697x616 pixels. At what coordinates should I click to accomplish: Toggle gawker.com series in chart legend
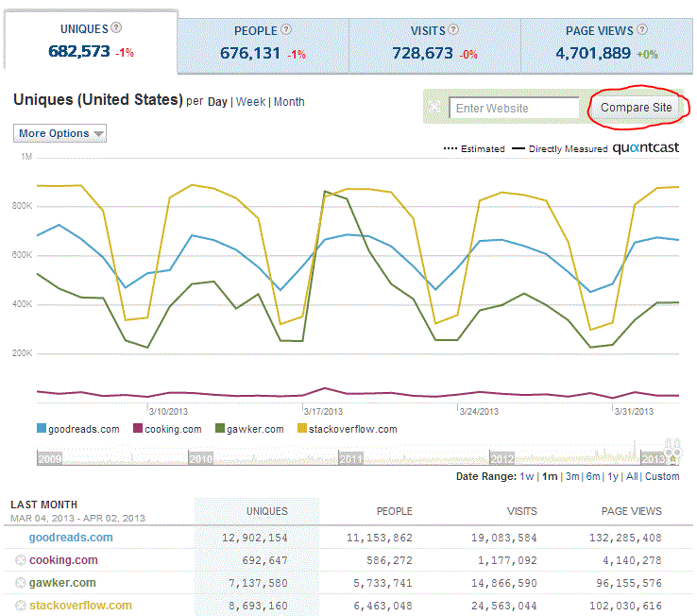pyautogui.click(x=220, y=429)
